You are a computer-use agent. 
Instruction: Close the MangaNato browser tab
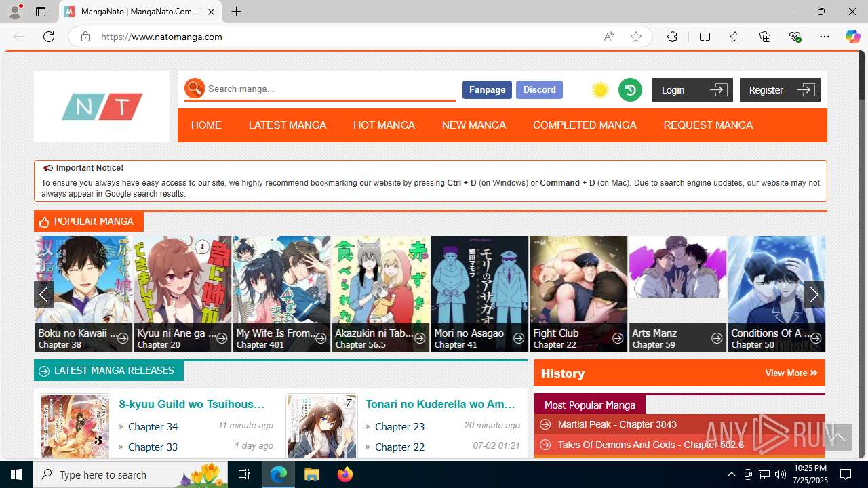(x=211, y=12)
